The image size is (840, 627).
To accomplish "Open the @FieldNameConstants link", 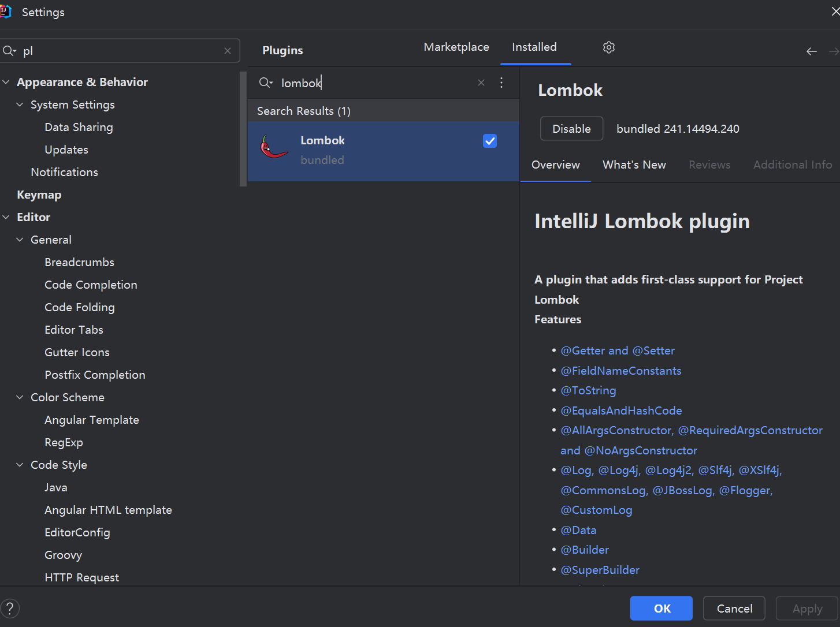I will (x=621, y=371).
